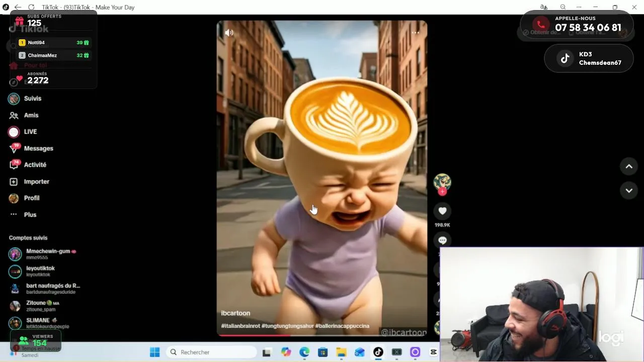Image resolution: width=644 pixels, height=362 pixels.
Task: Click the ChaimaaMez top gifter row
Action: (54, 55)
